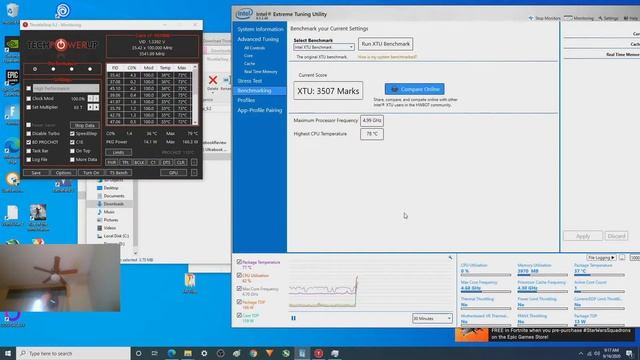Click the ThrottleStop core table scrollbar
Screen dimensions: 640x360
(195, 95)
